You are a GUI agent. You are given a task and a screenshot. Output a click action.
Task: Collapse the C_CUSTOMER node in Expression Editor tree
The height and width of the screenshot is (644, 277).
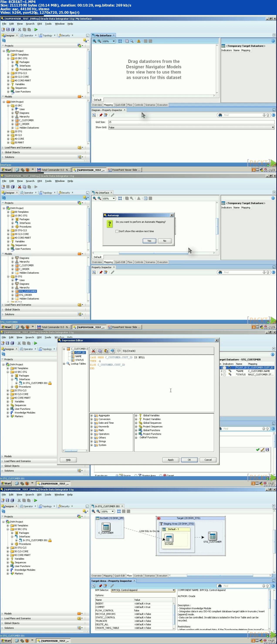coord(64,349)
